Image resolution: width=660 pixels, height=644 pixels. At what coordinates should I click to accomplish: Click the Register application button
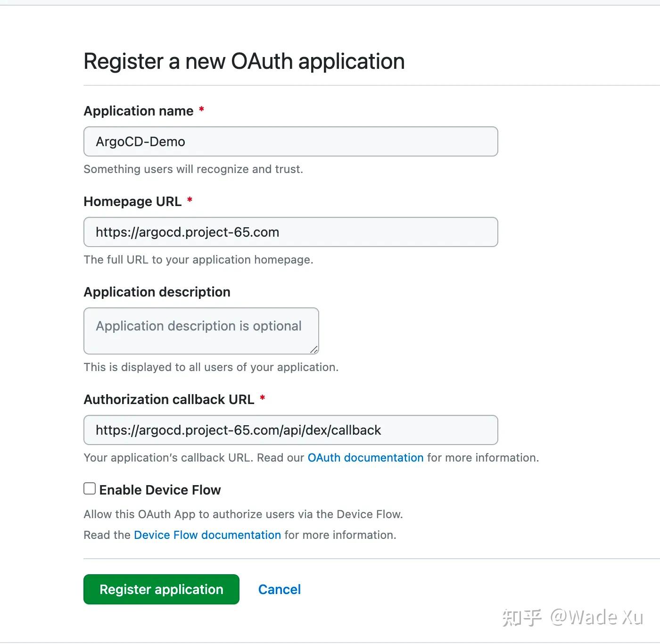[161, 589]
